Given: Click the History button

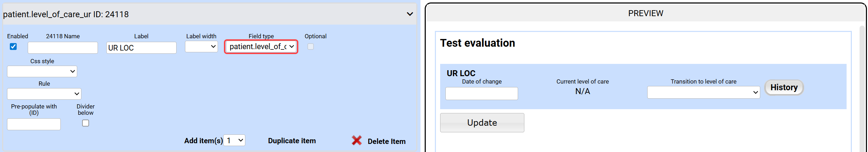Looking at the screenshot, I should (784, 87).
